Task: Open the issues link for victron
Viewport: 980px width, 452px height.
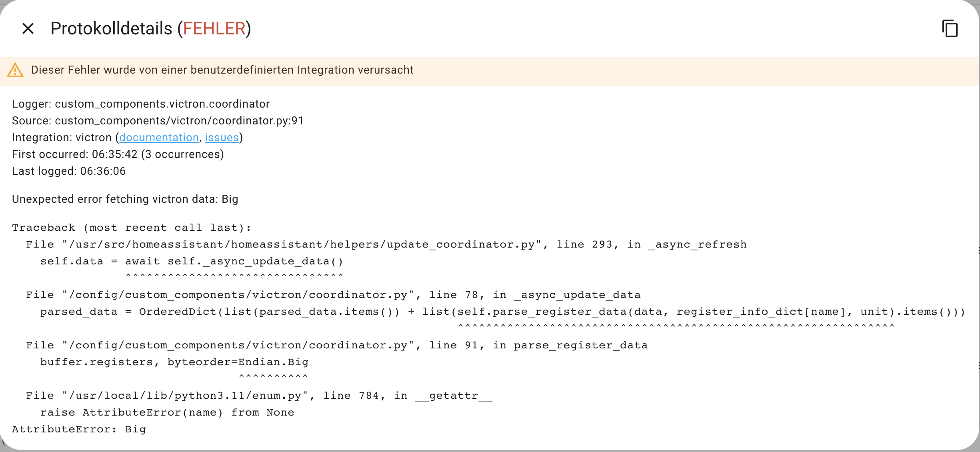Action: (x=222, y=137)
